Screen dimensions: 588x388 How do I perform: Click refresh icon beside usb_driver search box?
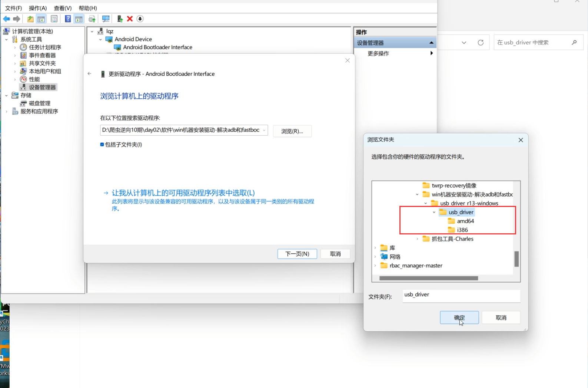coord(481,43)
